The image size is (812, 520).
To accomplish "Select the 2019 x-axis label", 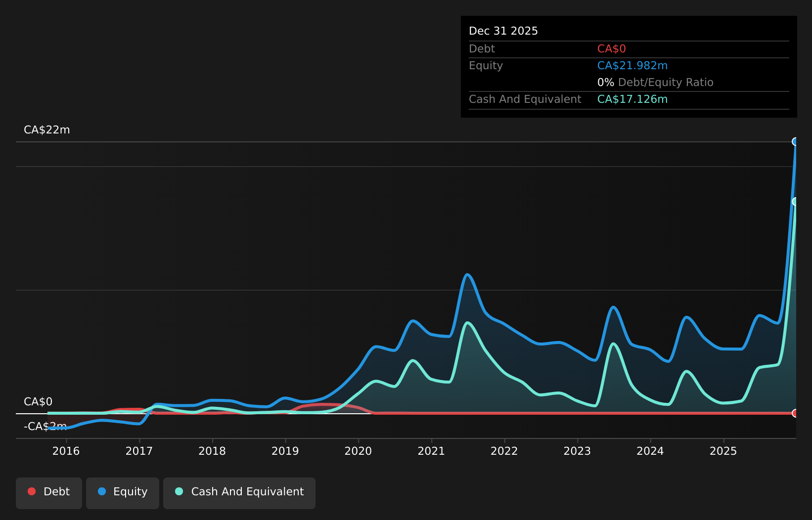I will (x=285, y=451).
